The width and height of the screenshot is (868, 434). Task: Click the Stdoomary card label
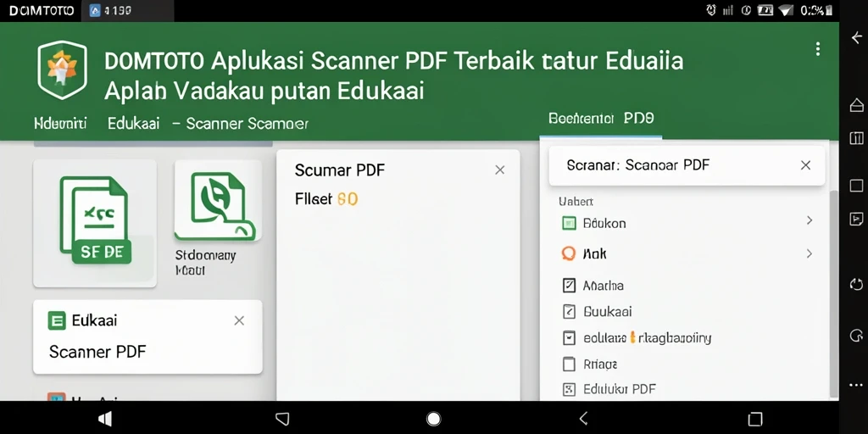click(x=205, y=263)
